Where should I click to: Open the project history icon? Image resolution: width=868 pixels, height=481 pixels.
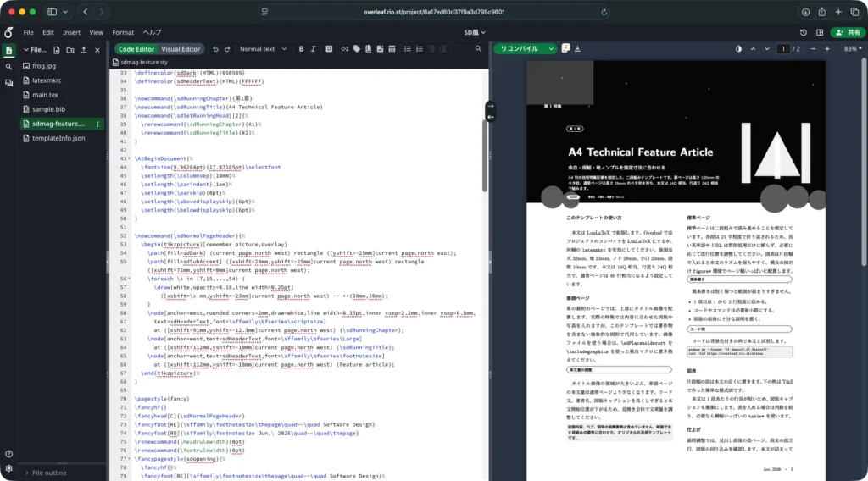(x=804, y=33)
